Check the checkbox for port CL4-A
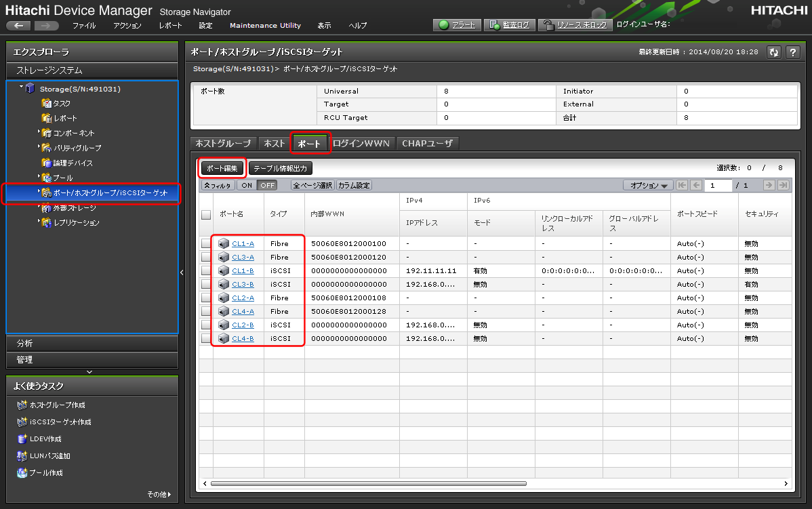The image size is (812, 509). tap(206, 311)
